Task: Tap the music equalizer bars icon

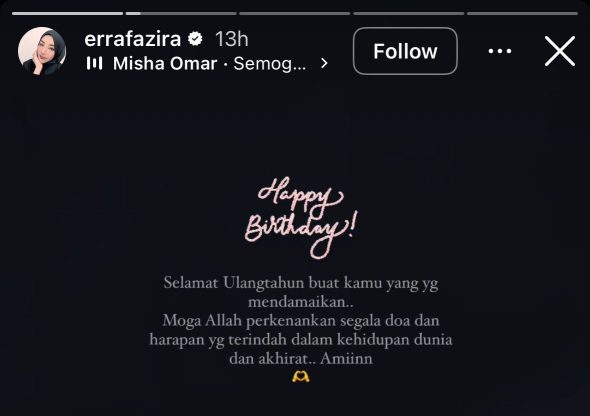Action: (94, 63)
